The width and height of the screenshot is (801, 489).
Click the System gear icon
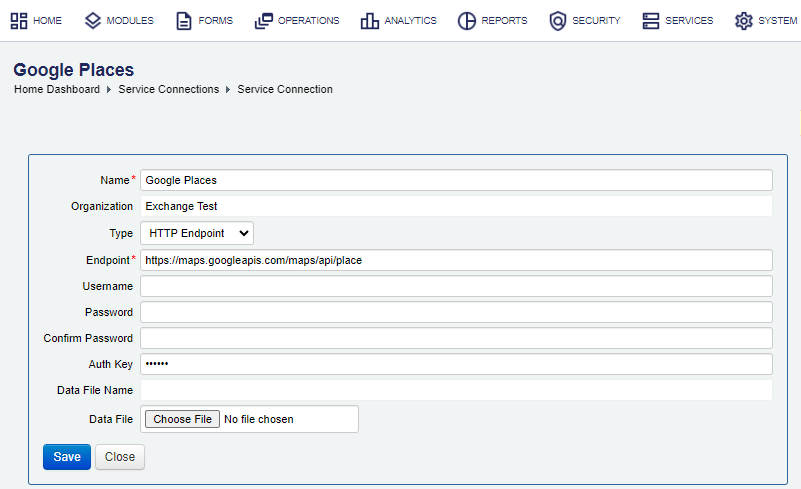click(743, 20)
